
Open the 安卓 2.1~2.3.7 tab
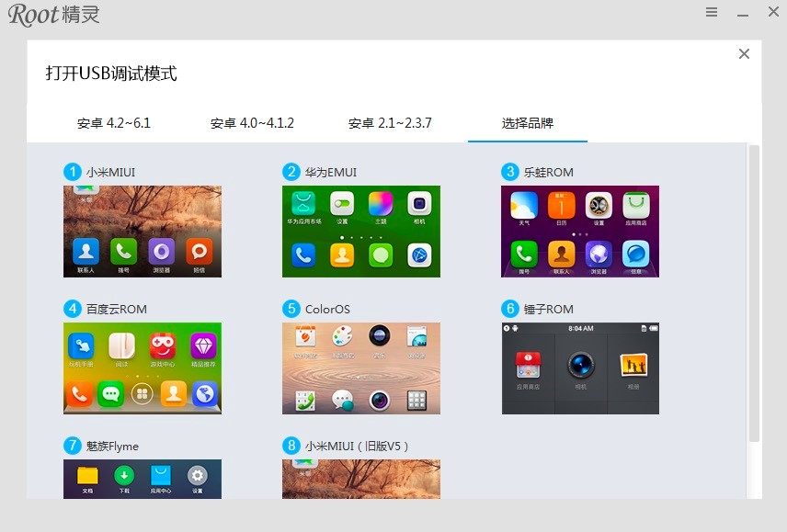(390, 120)
